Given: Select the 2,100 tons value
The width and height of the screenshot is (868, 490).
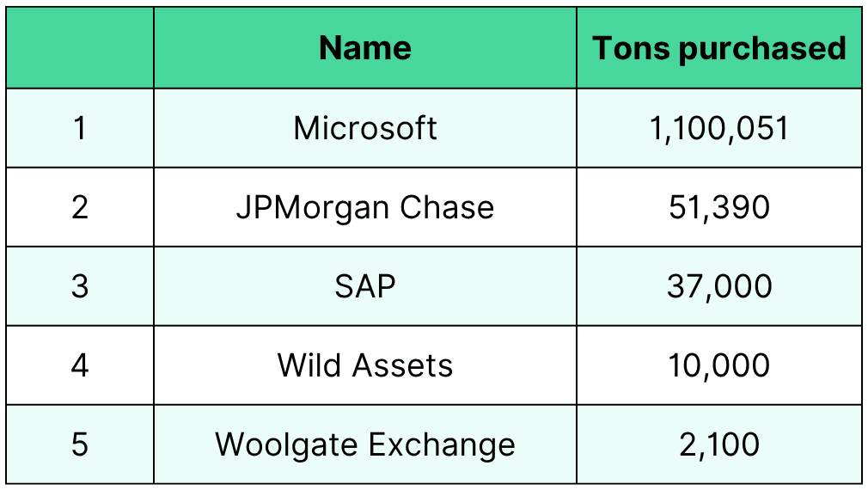Looking at the screenshot, I should 719,444.
